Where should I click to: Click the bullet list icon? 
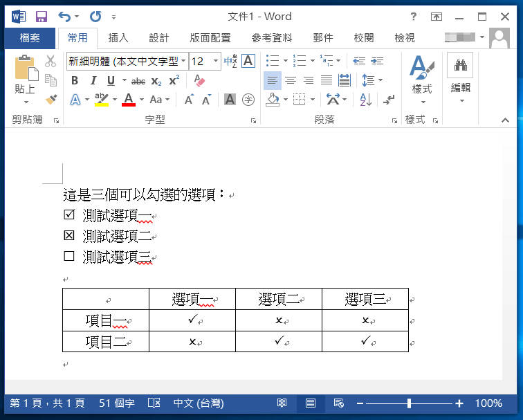pyautogui.click(x=273, y=61)
